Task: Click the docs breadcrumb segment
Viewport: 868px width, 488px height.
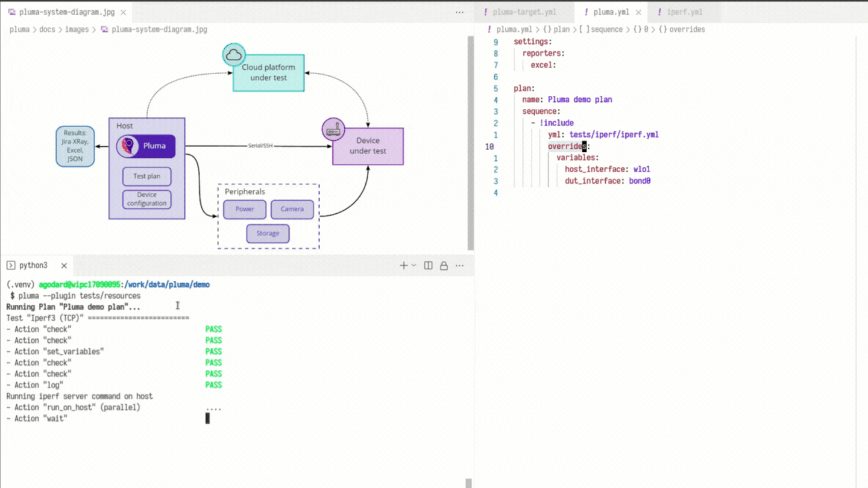Action: (47, 29)
